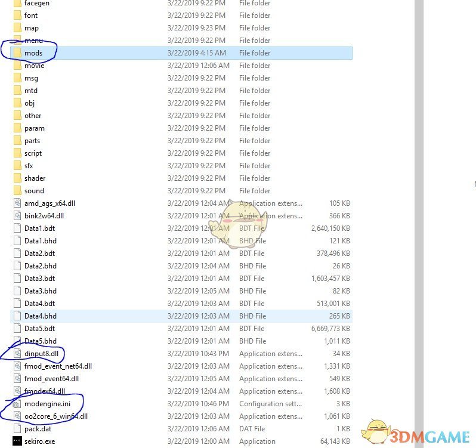The height and width of the screenshot is (448, 476).
Task: Click the sekiro.exe application icon
Action: 17,441
